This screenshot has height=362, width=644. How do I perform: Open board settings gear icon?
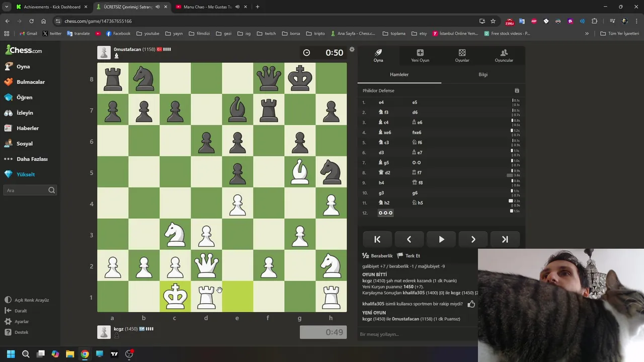coord(352,49)
